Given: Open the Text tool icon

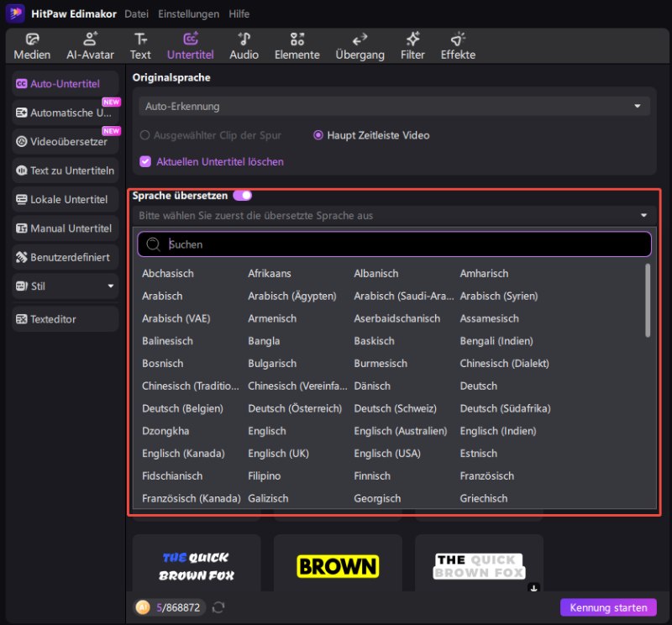Looking at the screenshot, I should [x=140, y=39].
